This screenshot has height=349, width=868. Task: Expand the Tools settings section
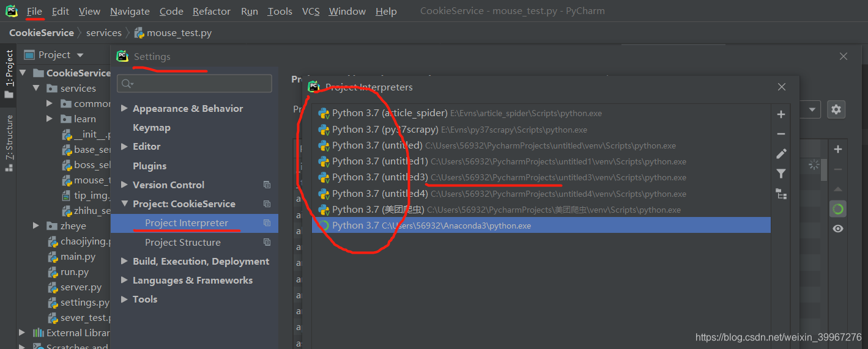point(124,299)
